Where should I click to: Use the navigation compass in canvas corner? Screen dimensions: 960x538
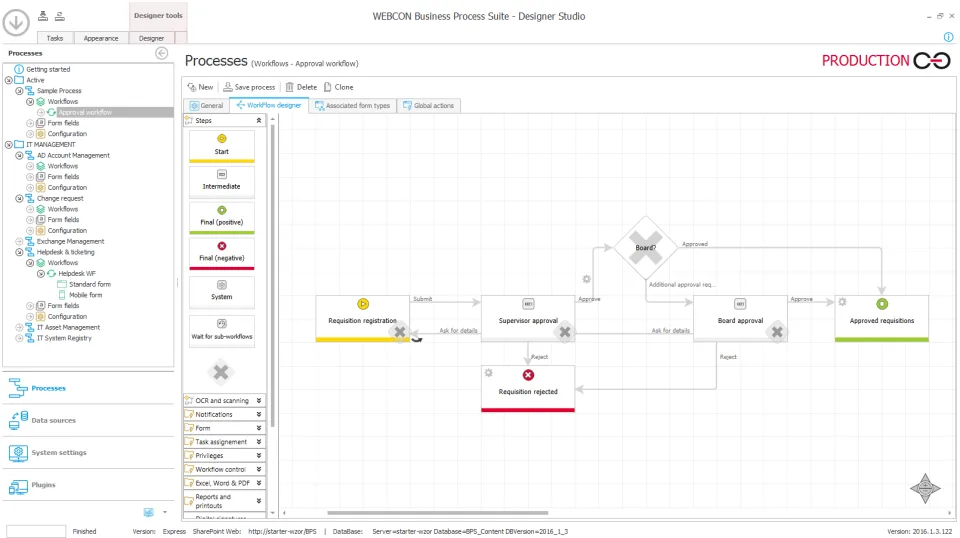[925, 488]
